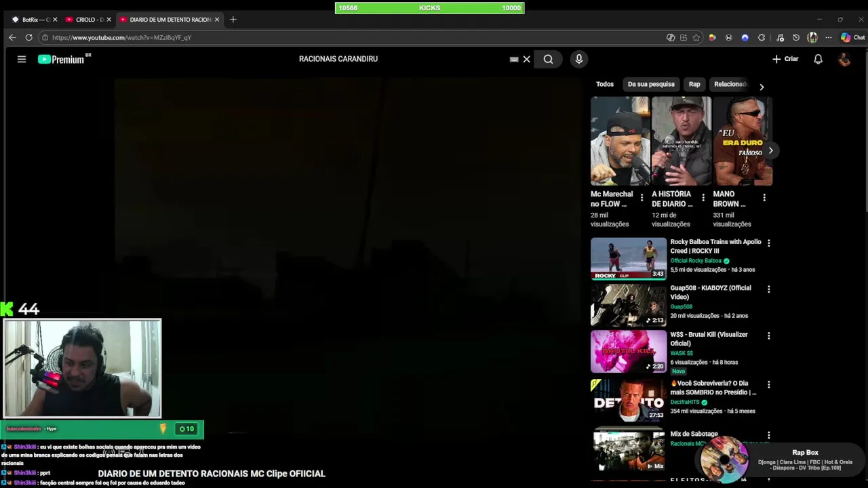
Task: Open options menu for the Rocky Balboa video
Action: pyautogui.click(x=768, y=243)
